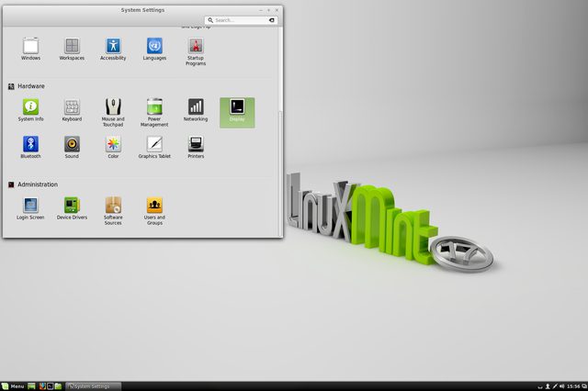Click the Search field in System Settings

239,19
